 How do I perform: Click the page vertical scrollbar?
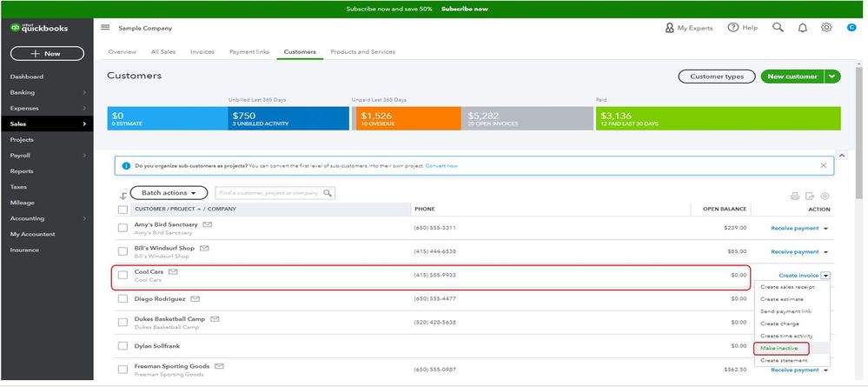point(859,133)
